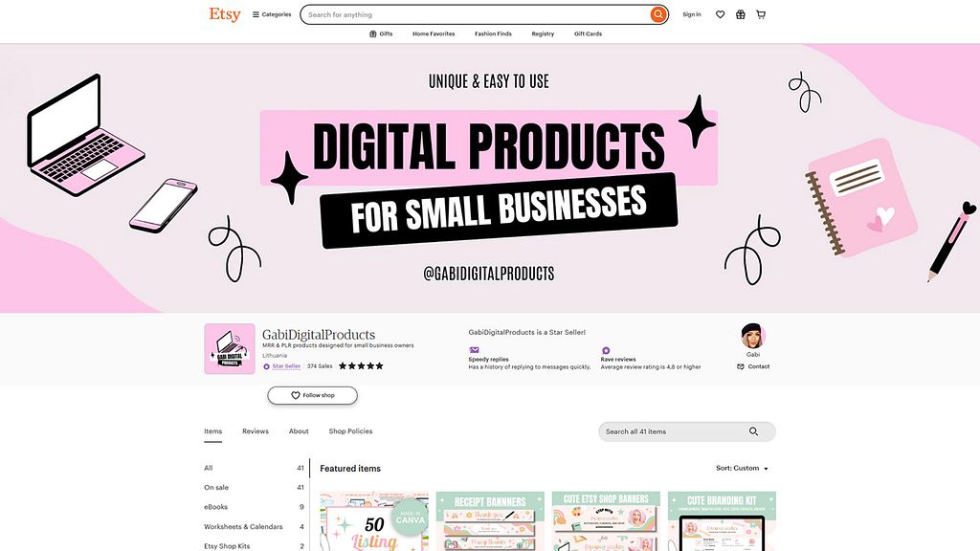Image resolution: width=980 pixels, height=551 pixels.
Task: Click the orange search magnifier button
Action: pyautogui.click(x=658, y=14)
